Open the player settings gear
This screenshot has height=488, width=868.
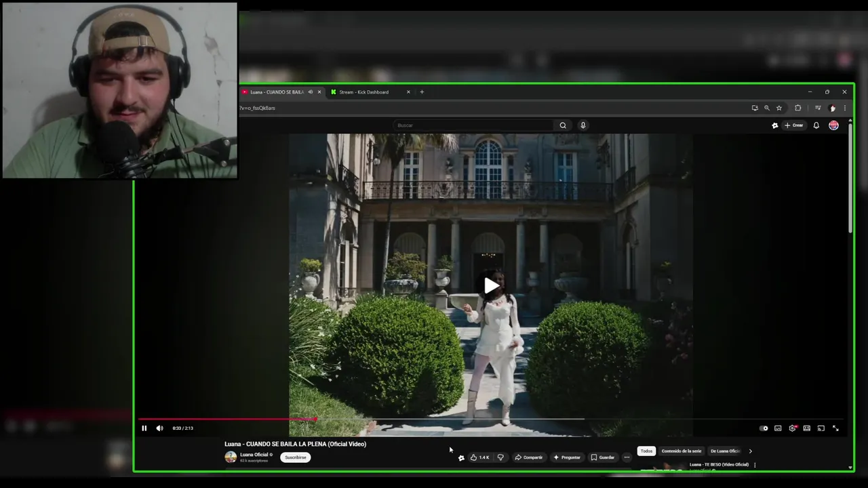(792, 428)
